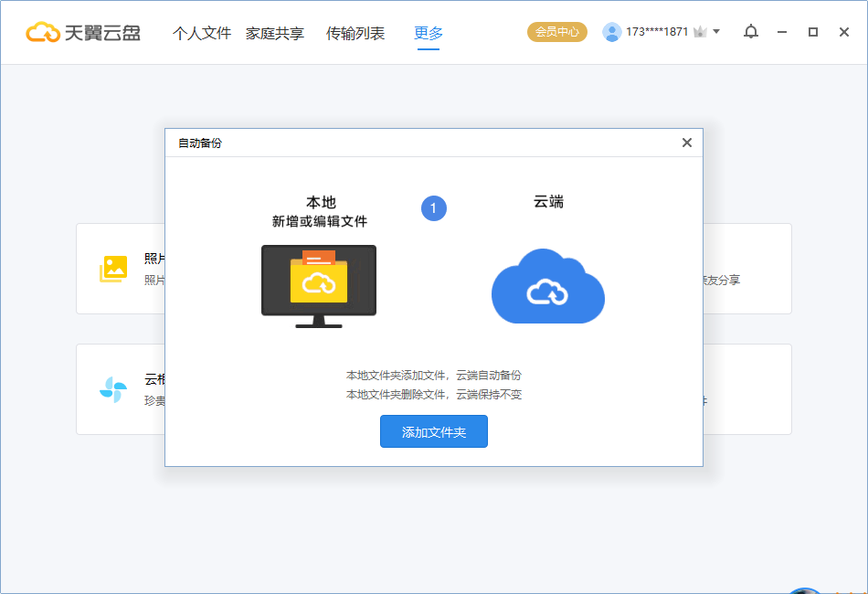Image resolution: width=868 pixels, height=594 pixels.
Task: Minimize the 天翼云盘 window
Action: click(781, 32)
